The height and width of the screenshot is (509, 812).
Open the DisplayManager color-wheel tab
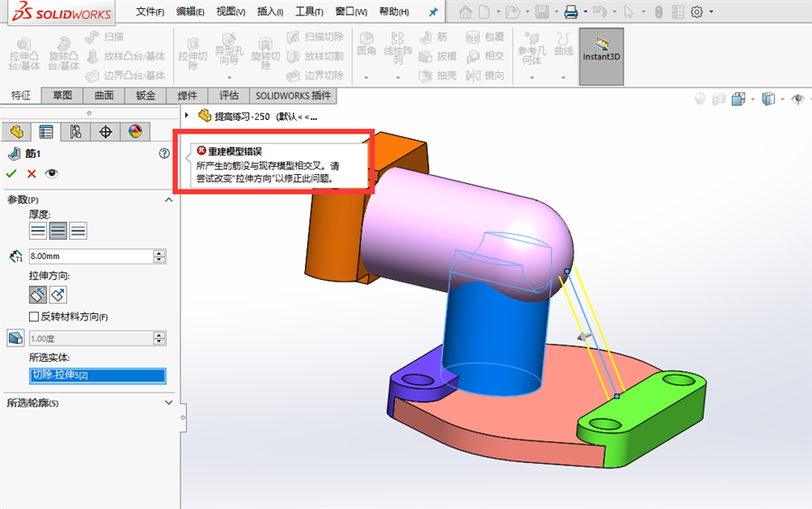pyautogui.click(x=135, y=132)
